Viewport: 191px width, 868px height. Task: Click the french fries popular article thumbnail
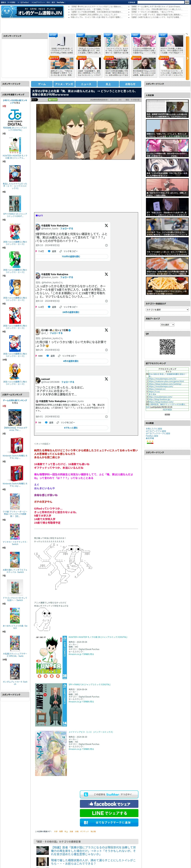tap(167, 286)
